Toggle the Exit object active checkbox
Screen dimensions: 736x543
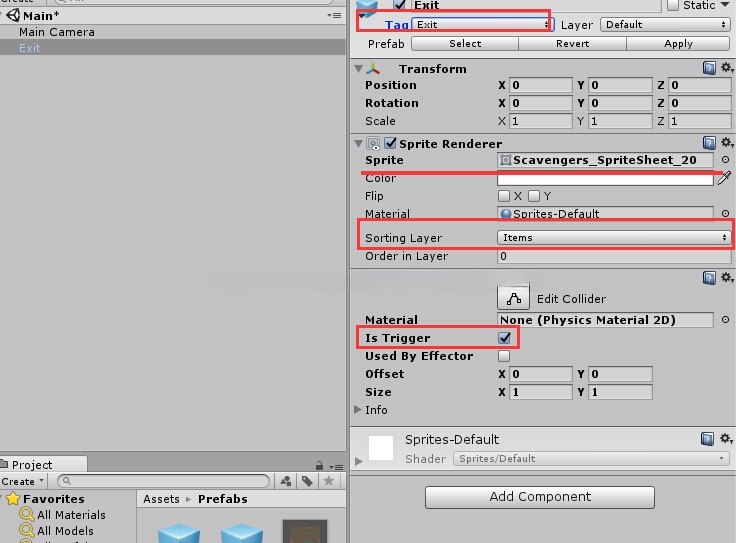[x=400, y=5]
